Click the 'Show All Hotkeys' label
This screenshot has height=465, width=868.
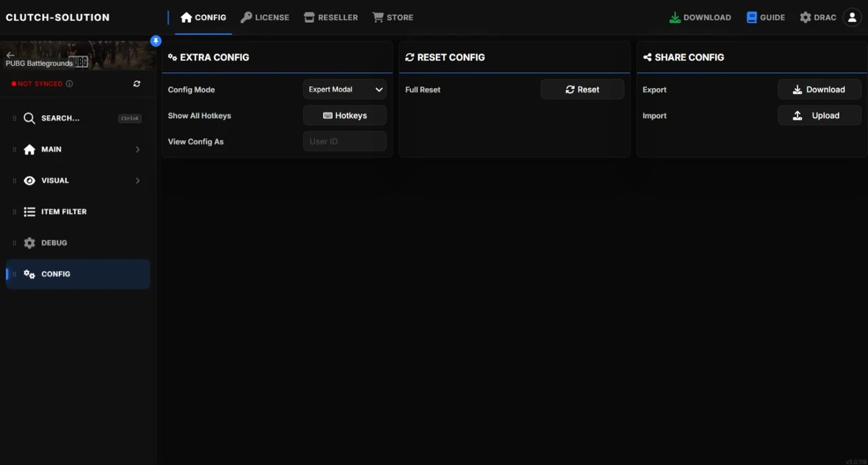pyautogui.click(x=199, y=115)
